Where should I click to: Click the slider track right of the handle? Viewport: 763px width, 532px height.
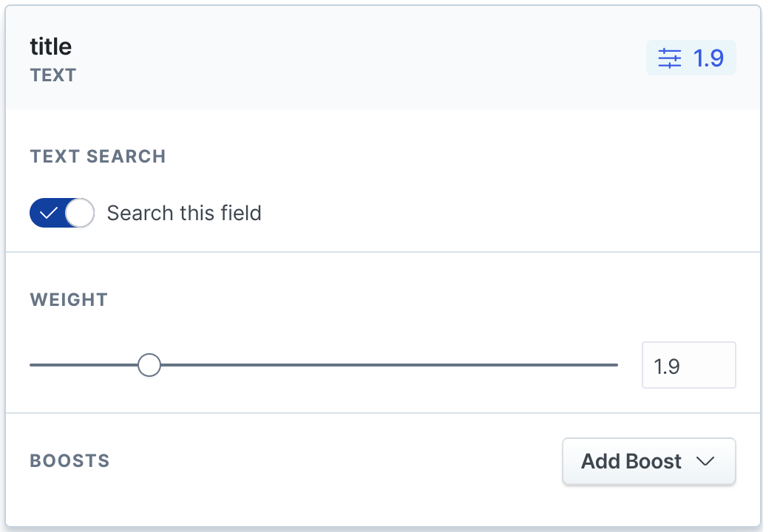tap(384, 365)
